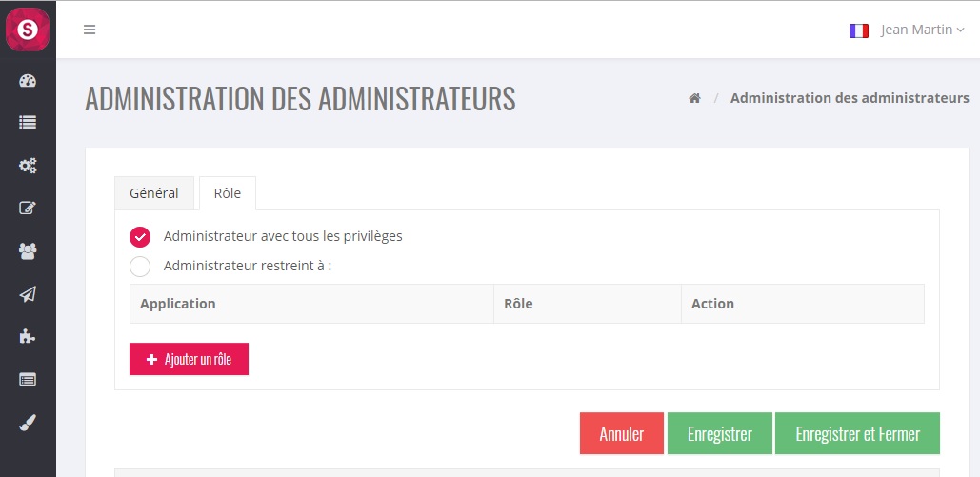Select 'Administrateur avec tous les privilèges' option

point(140,237)
